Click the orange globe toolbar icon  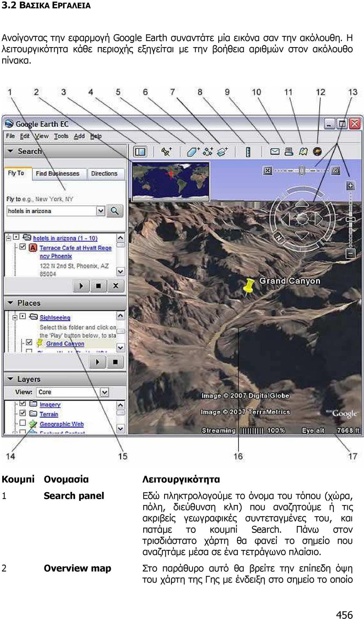point(317,152)
